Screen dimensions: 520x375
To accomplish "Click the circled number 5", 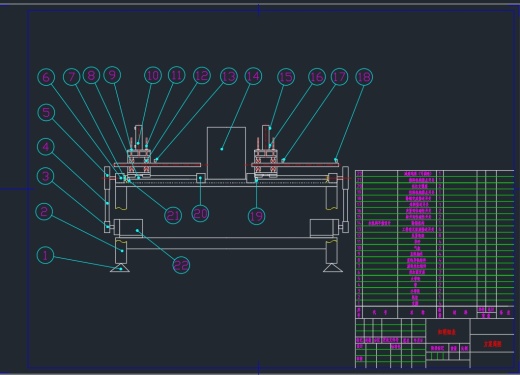I will point(46,112).
